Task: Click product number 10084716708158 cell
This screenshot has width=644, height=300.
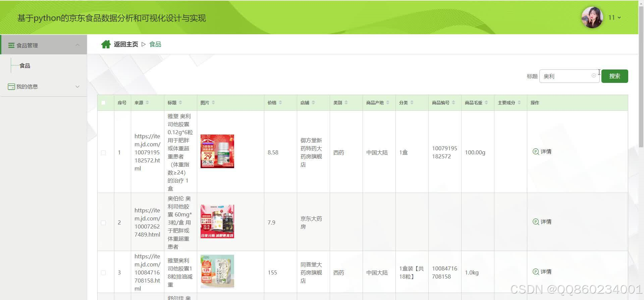Action: click(444, 272)
